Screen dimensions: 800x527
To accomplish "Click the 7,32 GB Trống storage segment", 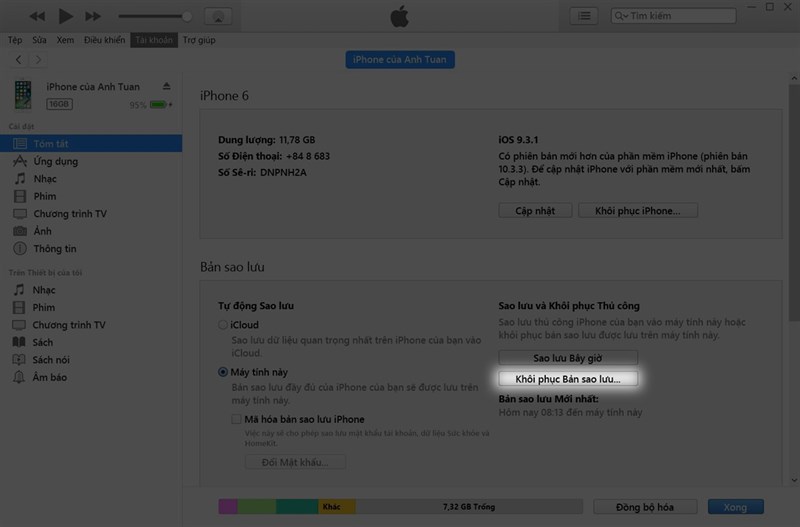I will [469, 507].
